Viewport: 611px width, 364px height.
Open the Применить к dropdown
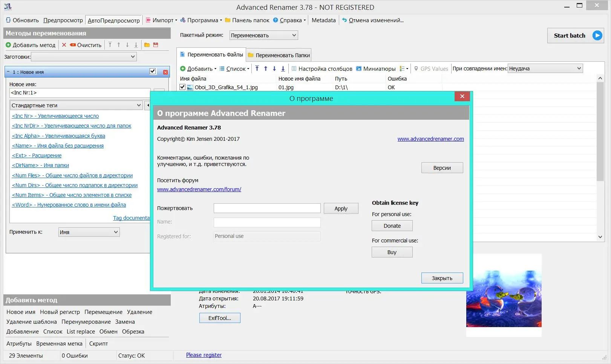89,232
